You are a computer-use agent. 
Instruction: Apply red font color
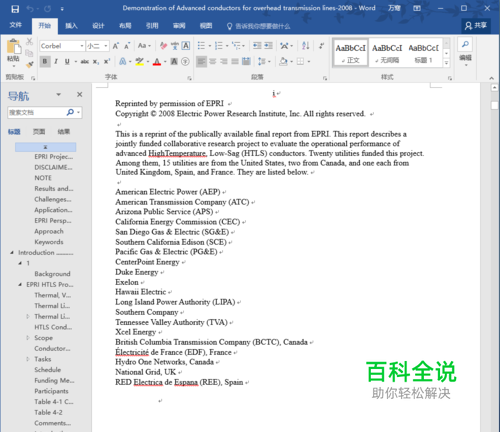click(x=157, y=62)
